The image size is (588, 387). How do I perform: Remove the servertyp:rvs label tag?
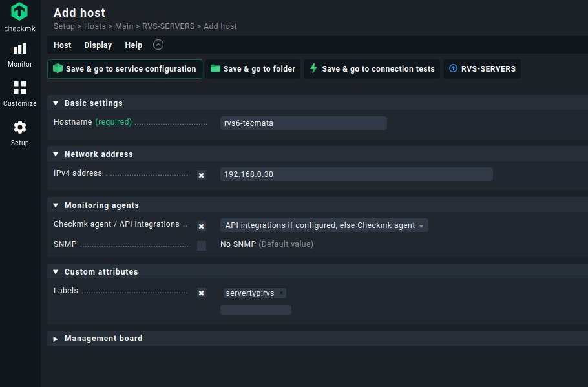pyautogui.click(x=281, y=293)
